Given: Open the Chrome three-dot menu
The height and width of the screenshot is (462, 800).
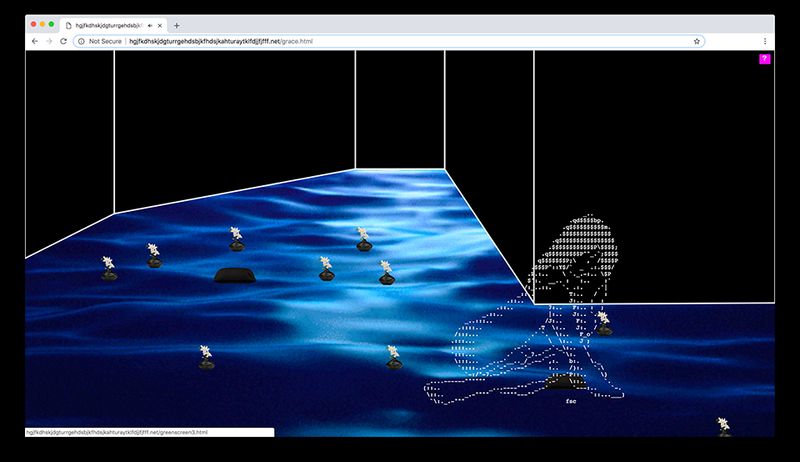Looking at the screenshot, I should (765, 41).
